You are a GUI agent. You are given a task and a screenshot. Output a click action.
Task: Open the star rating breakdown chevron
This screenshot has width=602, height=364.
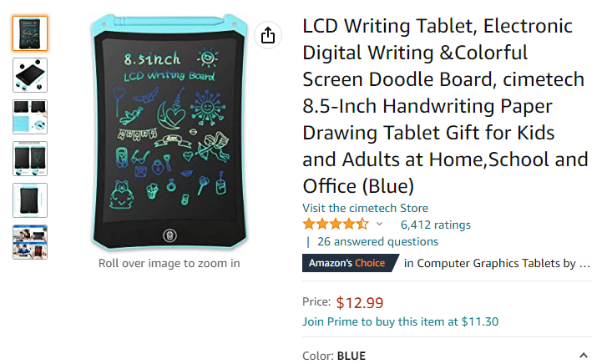click(x=379, y=224)
